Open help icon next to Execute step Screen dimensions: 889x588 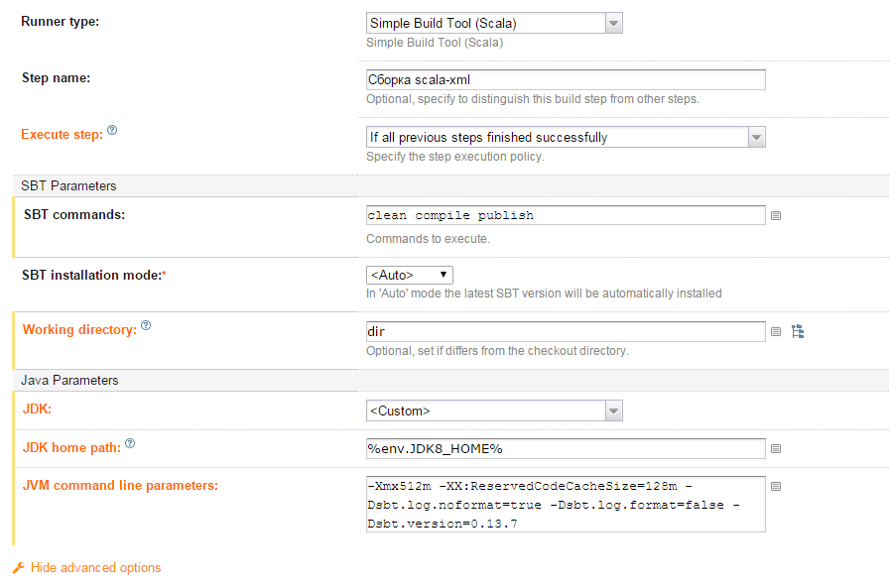[x=112, y=130]
